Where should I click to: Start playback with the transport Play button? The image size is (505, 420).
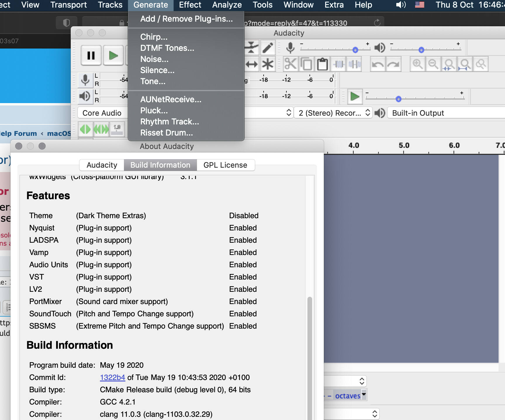[113, 55]
